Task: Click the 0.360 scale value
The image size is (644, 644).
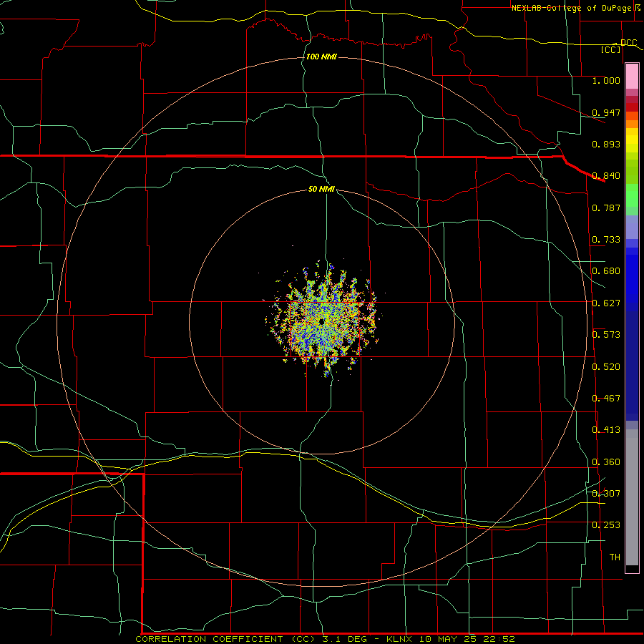Action: coord(606,462)
